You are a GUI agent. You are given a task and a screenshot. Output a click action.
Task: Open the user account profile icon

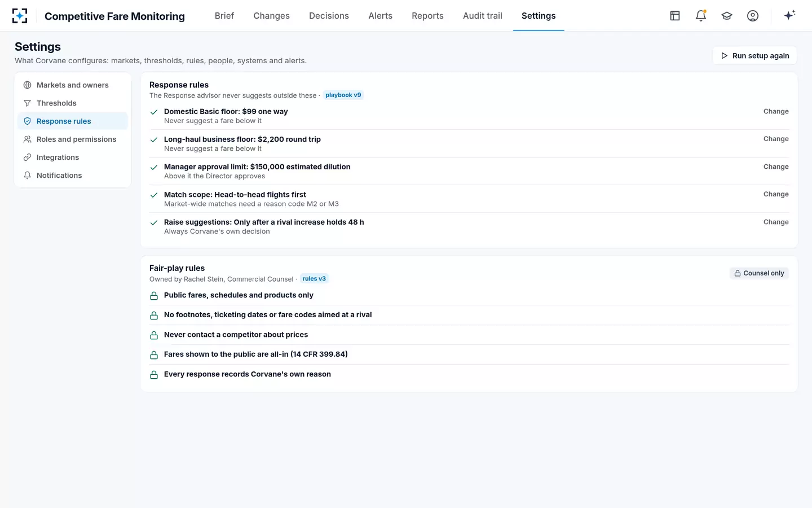753,16
